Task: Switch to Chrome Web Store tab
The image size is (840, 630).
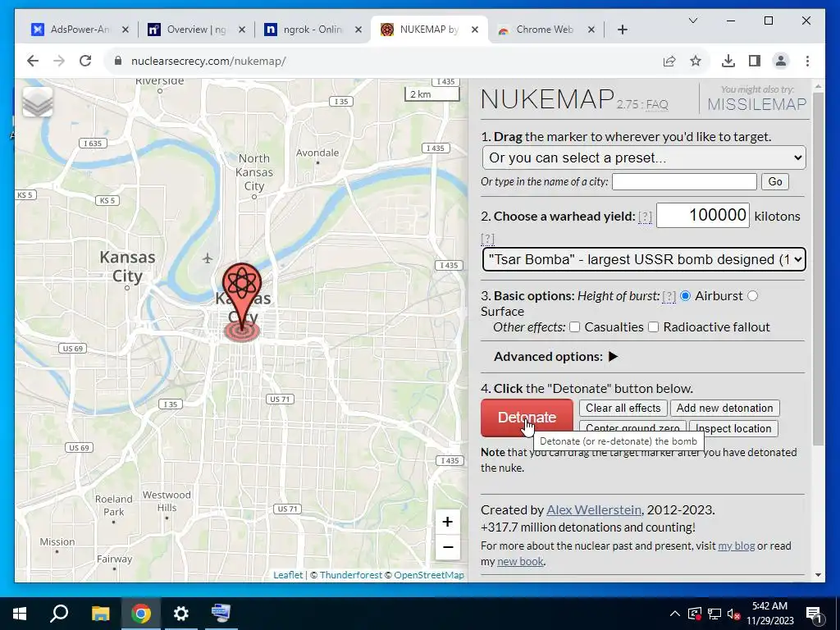Action: [x=546, y=30]
